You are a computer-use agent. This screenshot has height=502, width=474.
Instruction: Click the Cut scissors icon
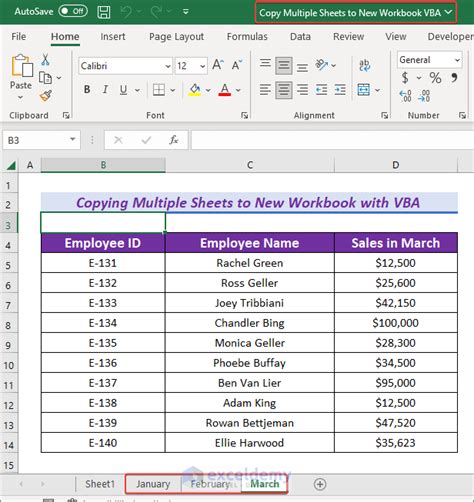pyautogui.click(x=45, y=60)
